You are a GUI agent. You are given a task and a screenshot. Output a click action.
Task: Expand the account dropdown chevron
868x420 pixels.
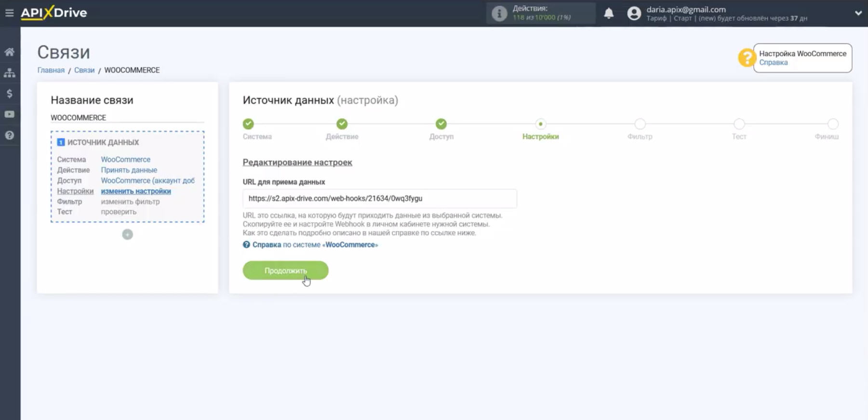pos(858,13)
